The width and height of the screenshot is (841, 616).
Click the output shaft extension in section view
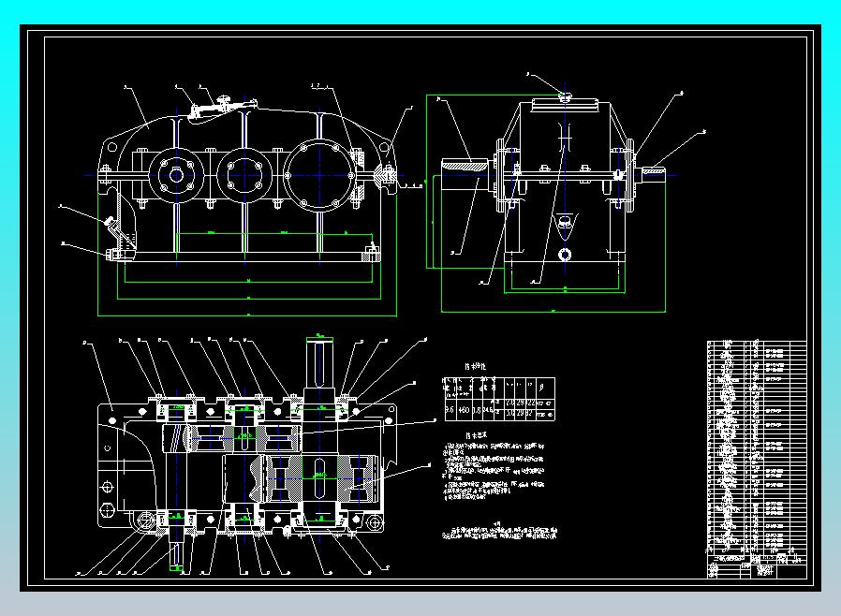click(x=319, y=363)
